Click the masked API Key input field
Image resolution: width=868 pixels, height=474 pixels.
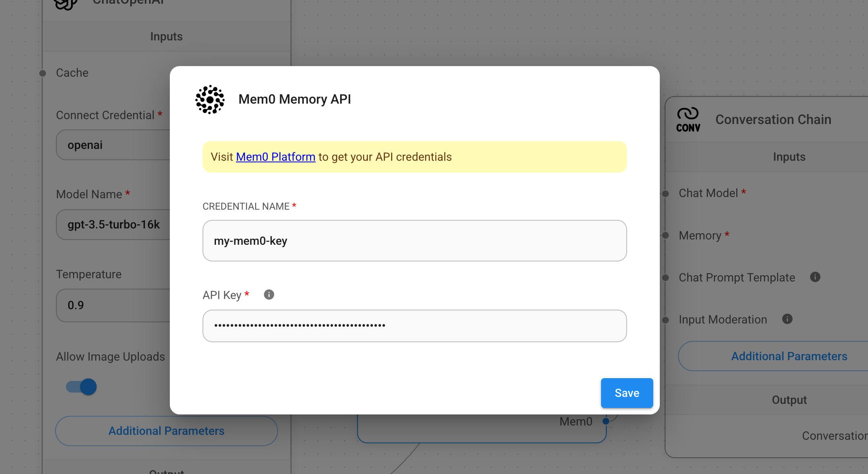click(x=414, y=326)
